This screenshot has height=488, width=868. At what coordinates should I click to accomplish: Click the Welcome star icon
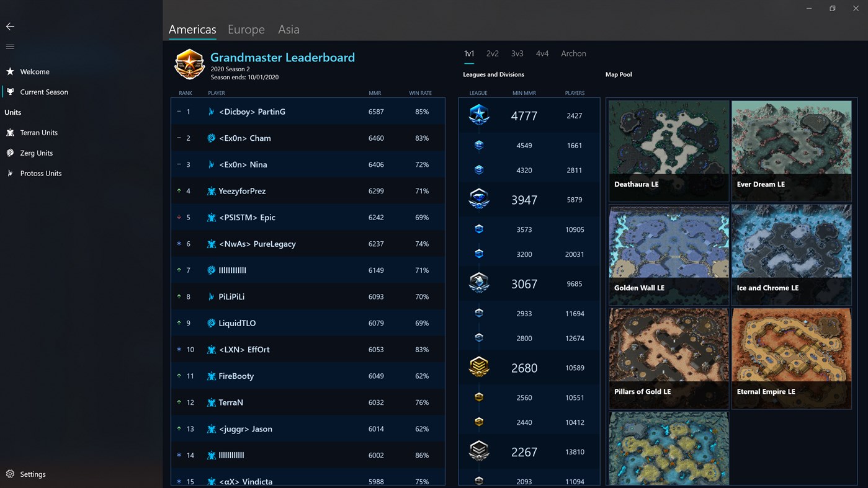tap(9, 71)
